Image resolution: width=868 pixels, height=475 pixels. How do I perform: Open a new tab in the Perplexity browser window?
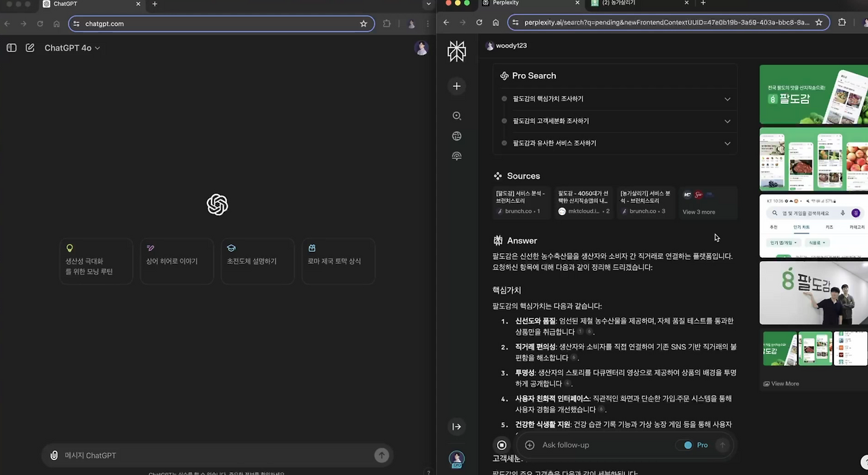(x=703, y=3)
